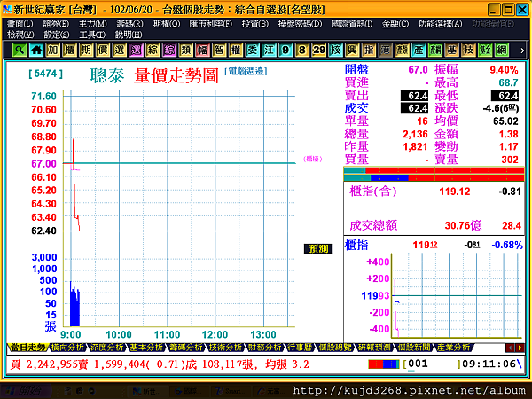
Task: Open the 金融(C) menu
Action: (395, 24)
